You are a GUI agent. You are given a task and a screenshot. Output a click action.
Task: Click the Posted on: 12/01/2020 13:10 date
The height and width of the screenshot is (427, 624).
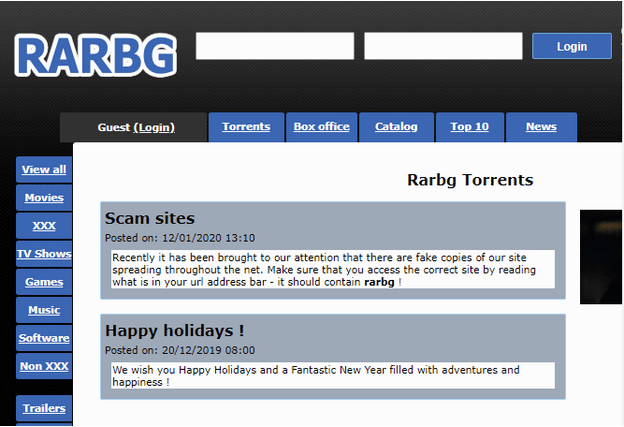(x=180, y=238)
